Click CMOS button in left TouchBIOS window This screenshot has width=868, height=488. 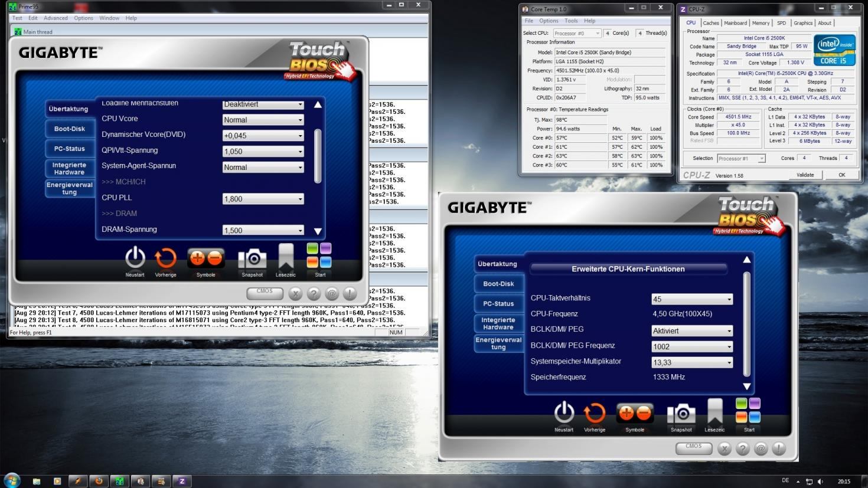click(x=265, y=293)
